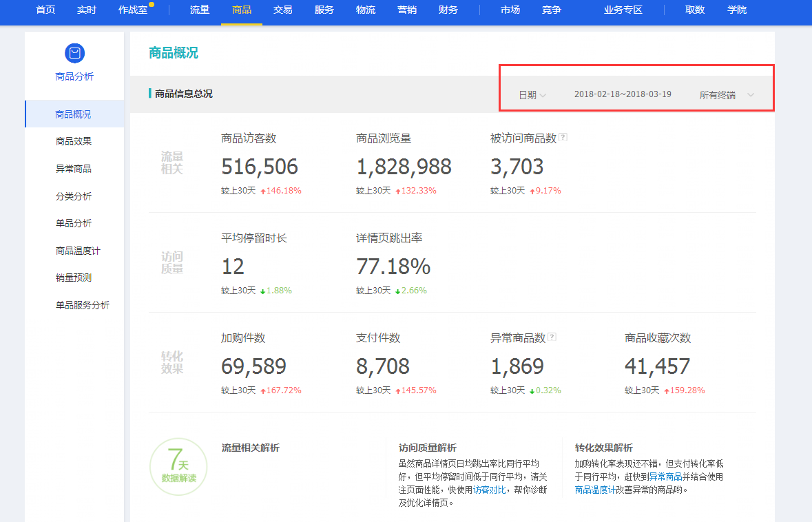Click the 商品概况 page heading
The width and height of the screenshot is (812, 522).
tap(174, 53)
